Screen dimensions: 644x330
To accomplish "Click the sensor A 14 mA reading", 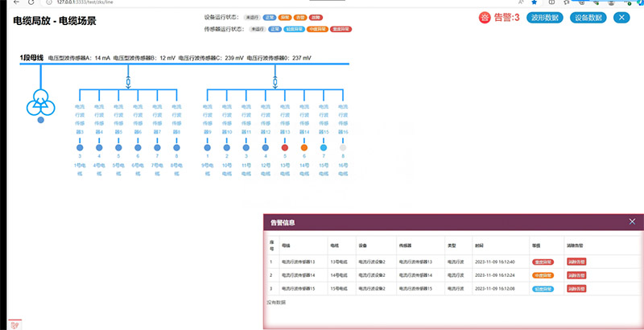I will [x=79, y=58].
